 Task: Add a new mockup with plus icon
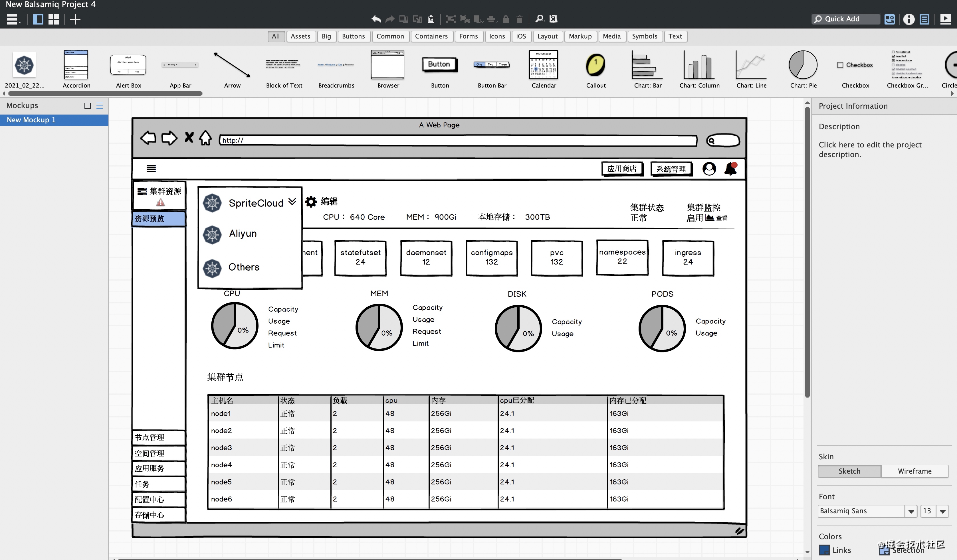coord(75,19)
